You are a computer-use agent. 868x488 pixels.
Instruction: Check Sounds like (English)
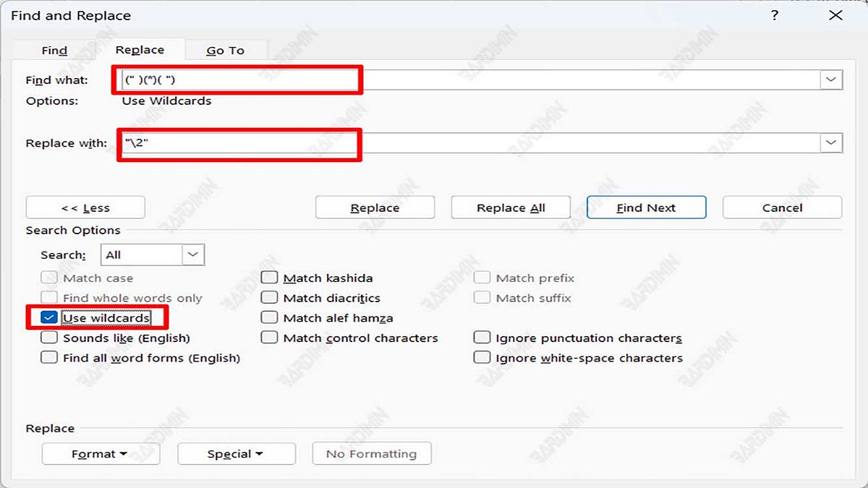pos(48,337)
